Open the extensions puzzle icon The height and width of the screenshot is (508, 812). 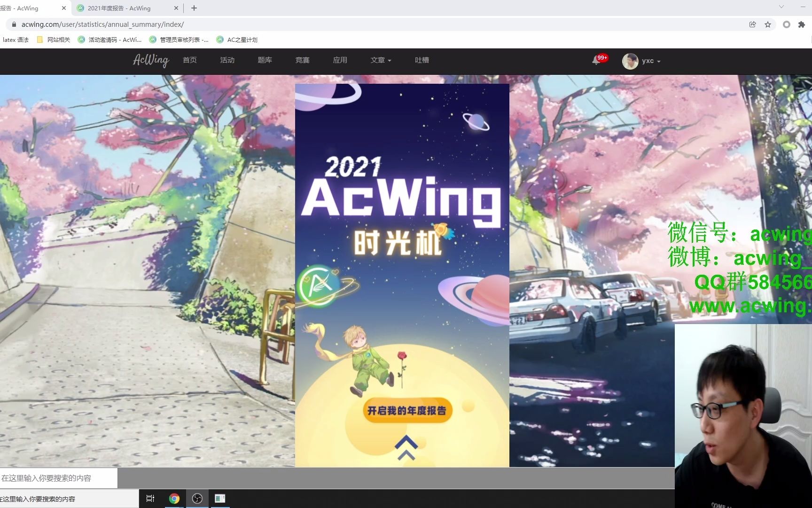802,24
